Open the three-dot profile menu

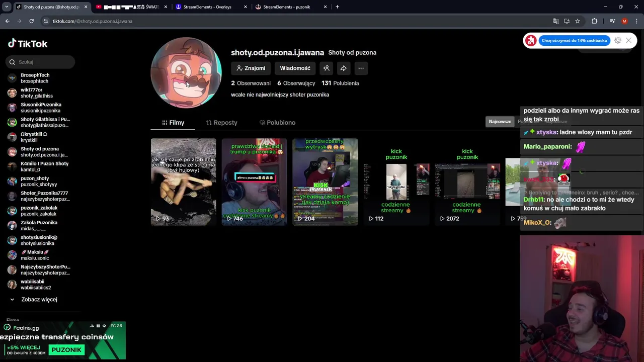pos(361,68)
